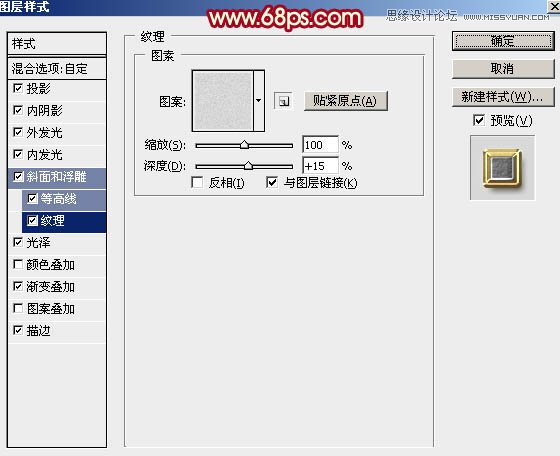This screenshot has width=560, height=456.
Task: Enable the 颜色叠加 checkbox
Action: pyautogui.click(x=18, y=265)
